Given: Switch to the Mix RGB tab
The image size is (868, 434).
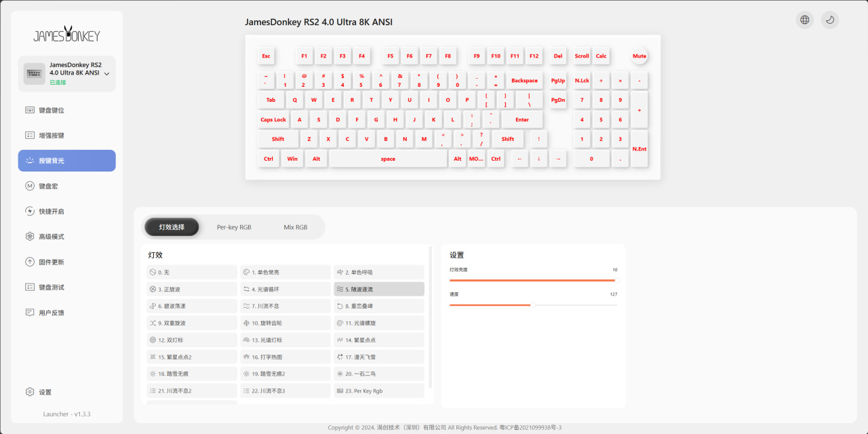Looking at the screenshot, I should tap(296, 227).
